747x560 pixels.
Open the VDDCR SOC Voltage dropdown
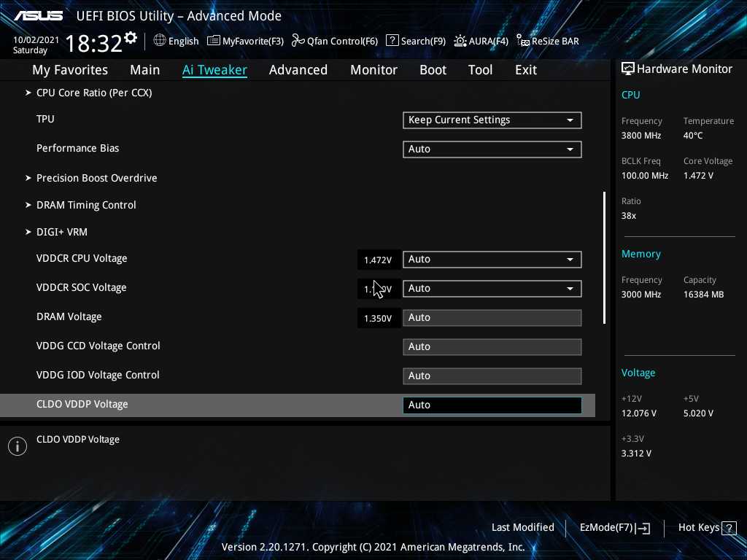492,289
